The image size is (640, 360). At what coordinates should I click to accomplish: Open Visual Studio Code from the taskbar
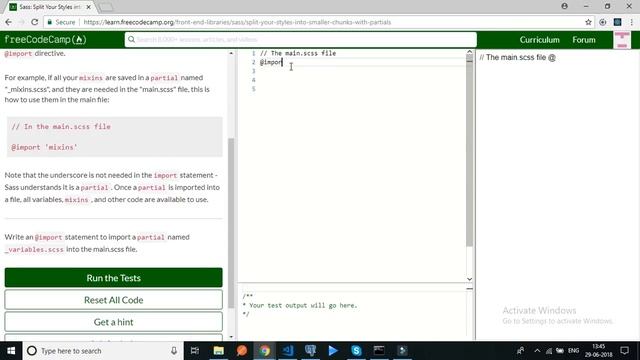287,351
